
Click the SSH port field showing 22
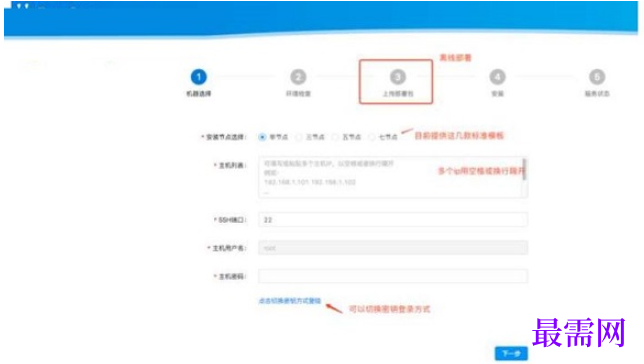(393, 220)
